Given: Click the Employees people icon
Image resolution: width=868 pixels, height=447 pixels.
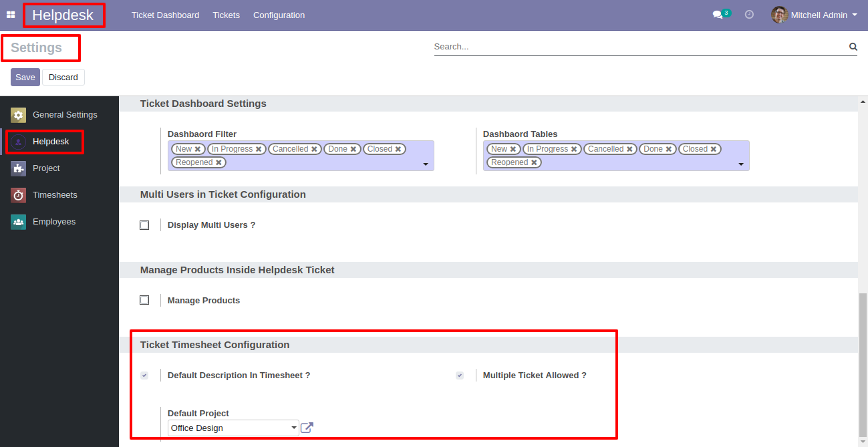Looking at the screenshot, I should 19,222.
